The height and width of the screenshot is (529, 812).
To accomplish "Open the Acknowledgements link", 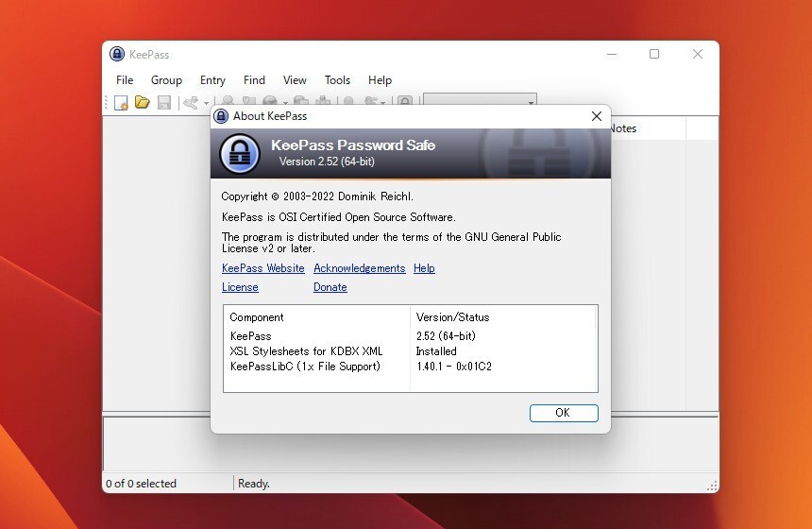I will point(359,268).
